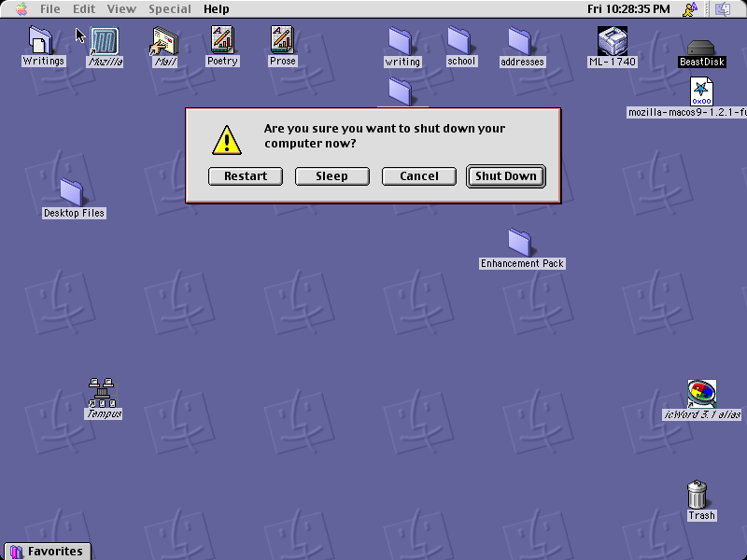Click the Mozilla alias icon
This screenshot has height=560, width=747.
click(x=105, y=41)
